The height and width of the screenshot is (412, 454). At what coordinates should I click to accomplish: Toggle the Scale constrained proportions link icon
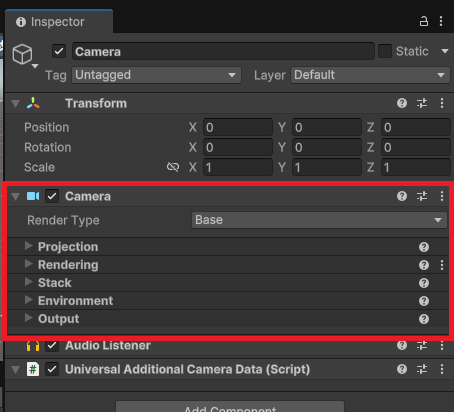[x=173, y=167]
